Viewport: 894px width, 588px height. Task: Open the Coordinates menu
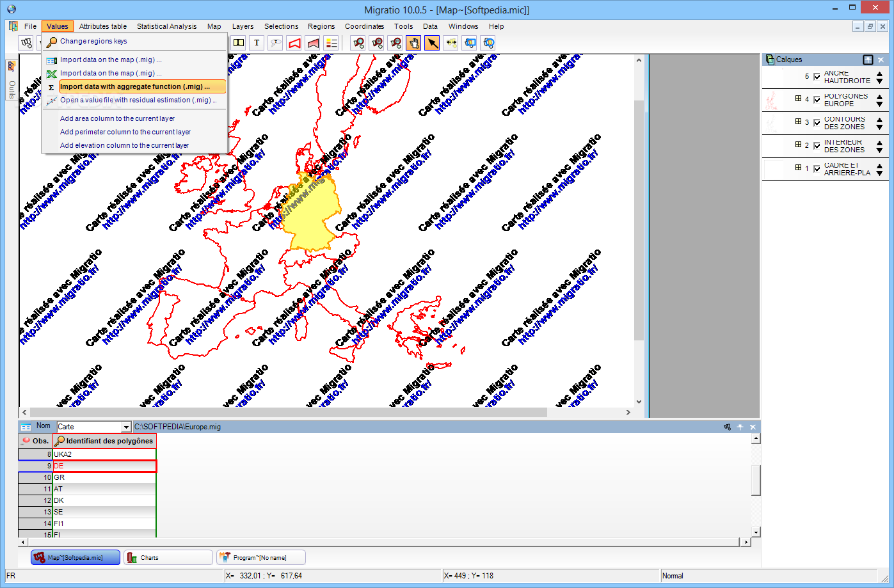[x=364, y=26]
